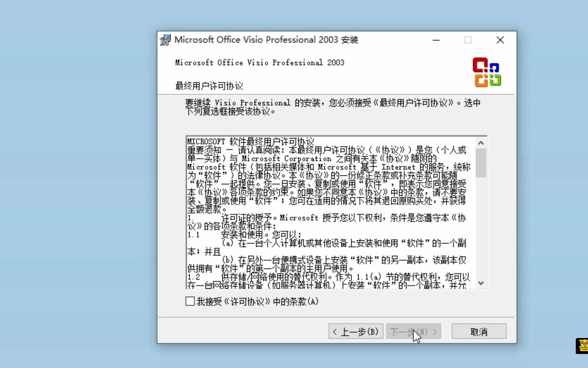Click the 最终用户许可协议 heading
The height and width of the screenshot is (368, 588).
coord(209,86)
